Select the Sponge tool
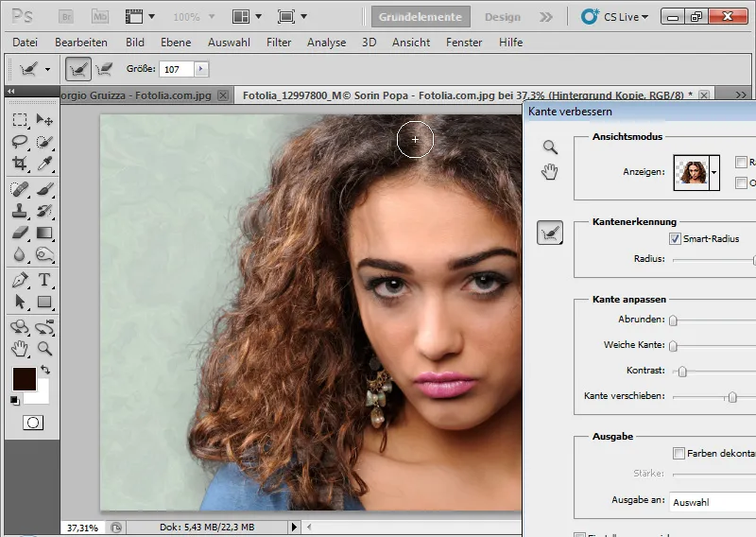The height and width of the screenshot is (537, 756). coord(44,254)
